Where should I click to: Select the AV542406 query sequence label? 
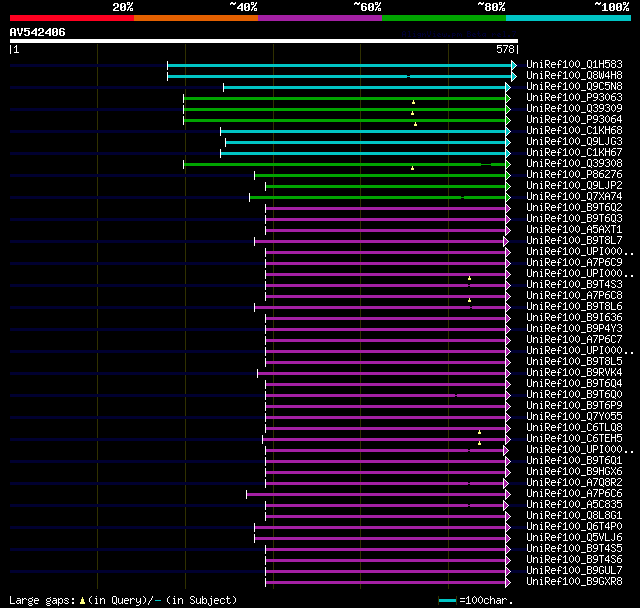click(x=38, y=32)
